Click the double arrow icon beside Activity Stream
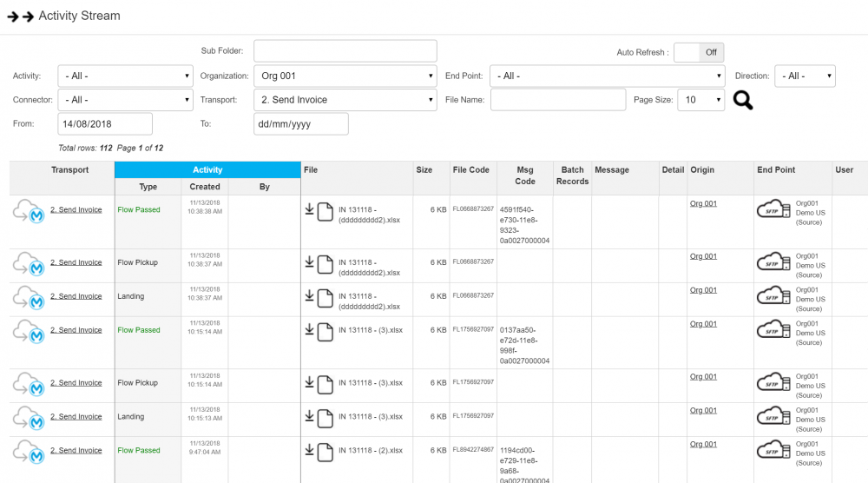868x483 pixels. 20,17
